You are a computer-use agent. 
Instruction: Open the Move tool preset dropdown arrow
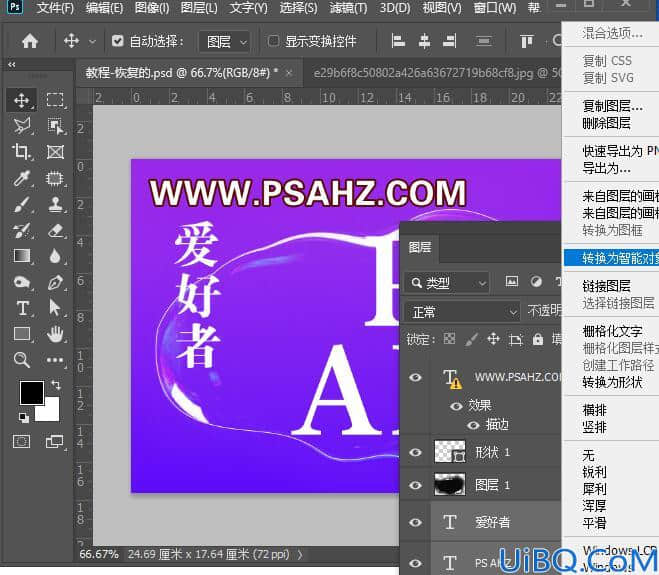[x=92, y=42]
